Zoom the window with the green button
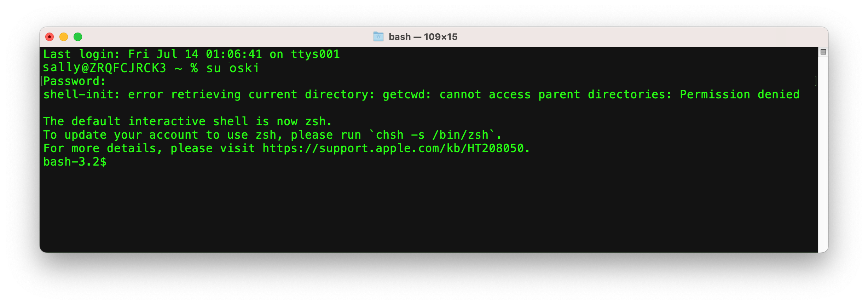This screenshot has width=868, height=305. [x=78, y=37]
